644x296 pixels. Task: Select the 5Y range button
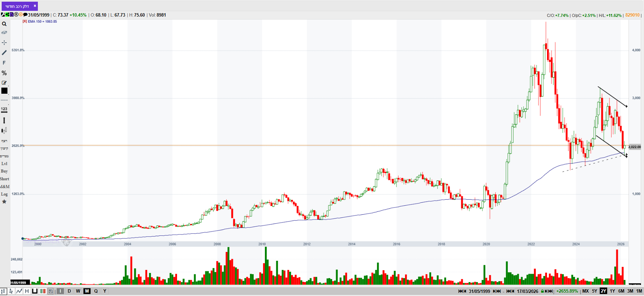pyautogui.click(x=595, y=291)
